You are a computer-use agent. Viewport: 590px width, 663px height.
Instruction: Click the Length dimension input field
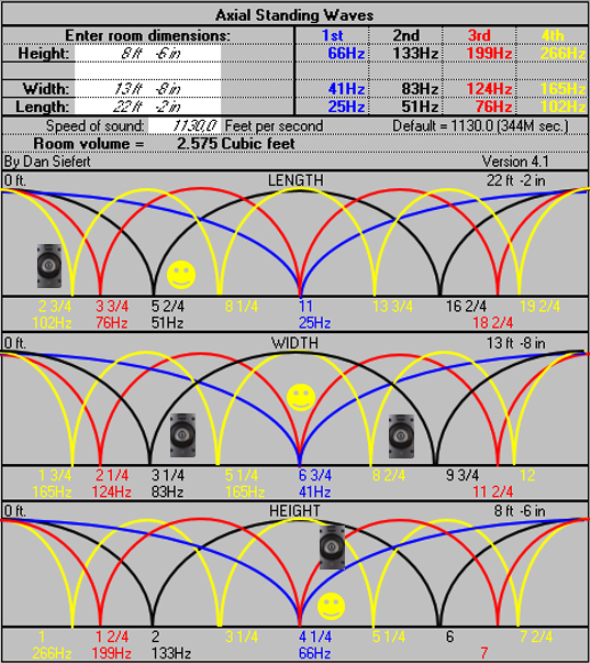pos(148,107)
